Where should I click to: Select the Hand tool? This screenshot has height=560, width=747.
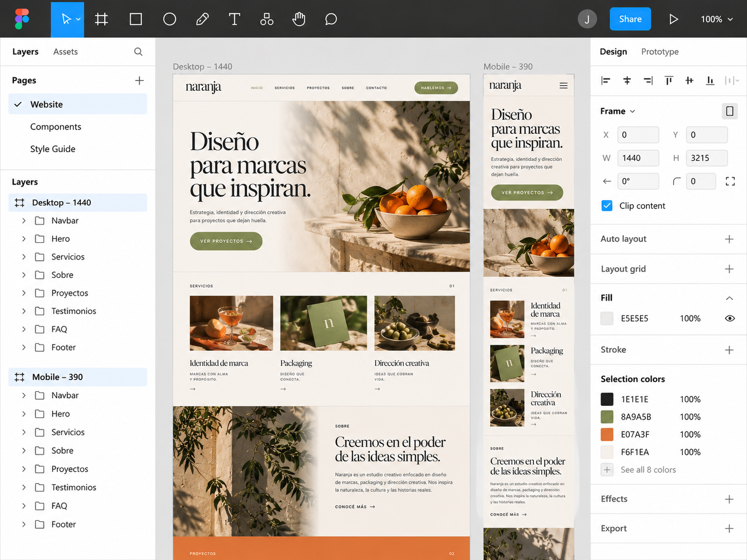(299, 19)
